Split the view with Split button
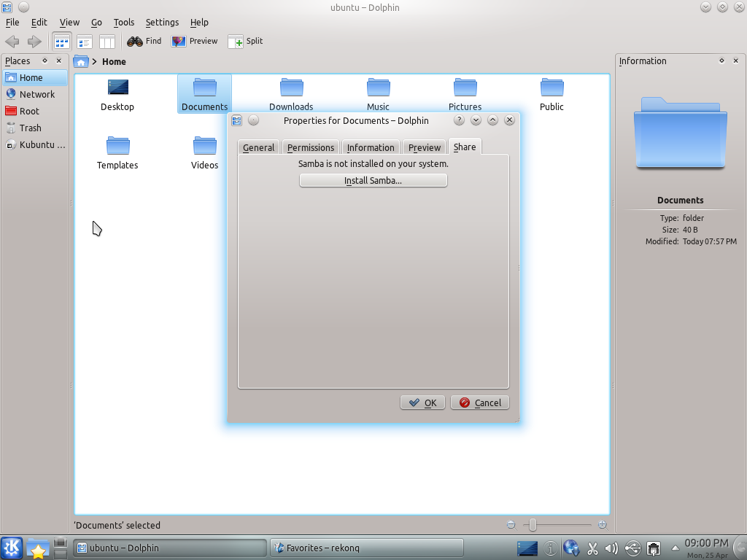The height and width of the screenshot is (560, 747). 246,42
